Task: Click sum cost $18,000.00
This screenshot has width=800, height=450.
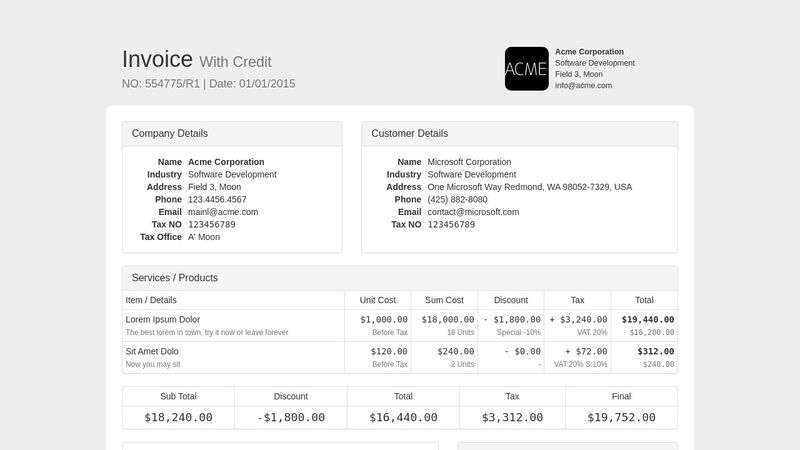Action: [x=447, y=319]
